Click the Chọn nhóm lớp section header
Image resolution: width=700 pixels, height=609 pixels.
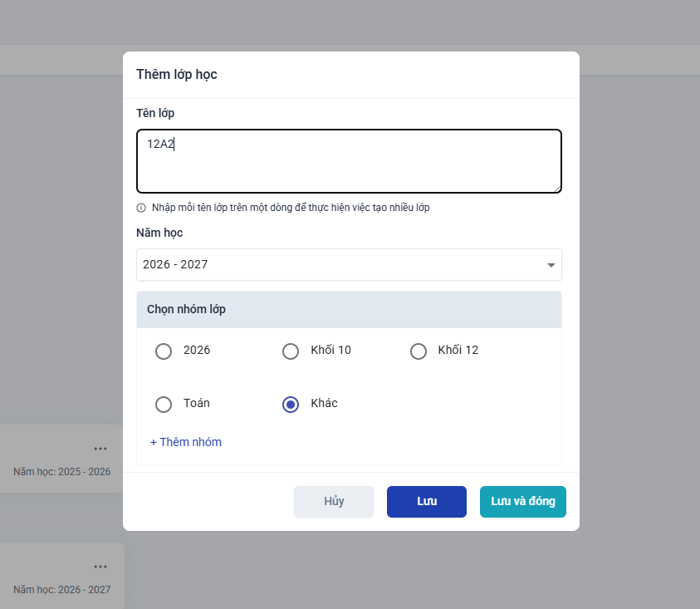[349, 310]
